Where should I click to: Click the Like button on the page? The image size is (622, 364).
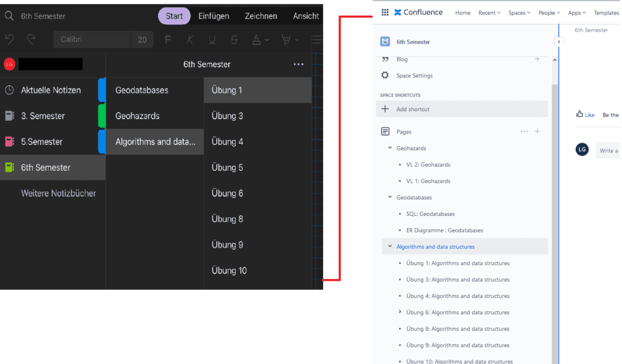(585, 115)
